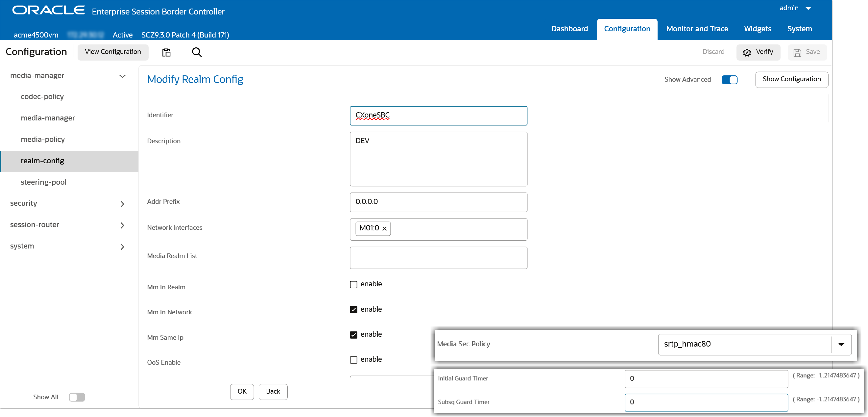The image size is (868, 417).
Task: Uncheck the Mm Same Ip checkbox
Action: click(353, 335)
